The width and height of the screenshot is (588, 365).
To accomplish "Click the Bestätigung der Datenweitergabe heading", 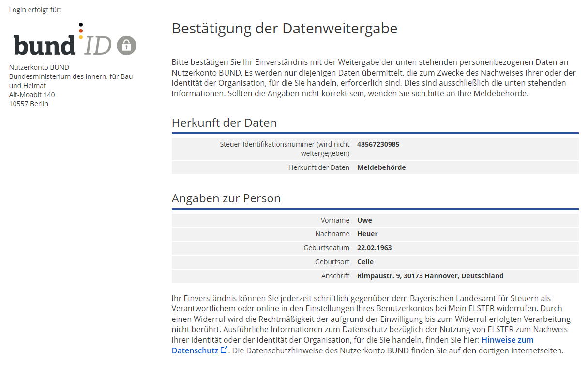I will tap(285, 29).
